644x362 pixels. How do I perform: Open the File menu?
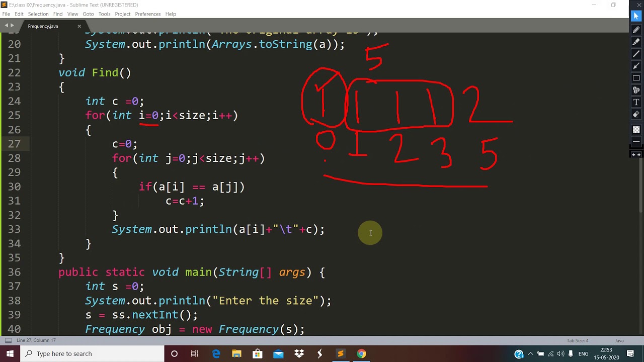point(6,14)
